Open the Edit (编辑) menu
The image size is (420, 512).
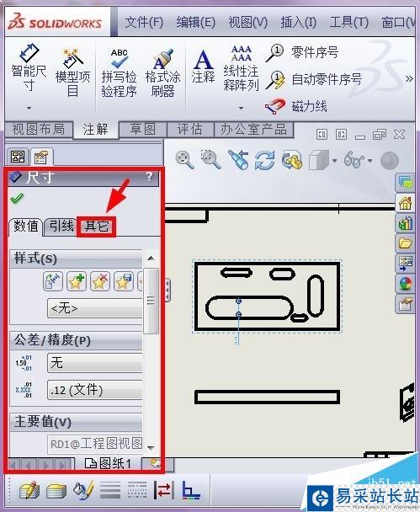pos(196,23)
